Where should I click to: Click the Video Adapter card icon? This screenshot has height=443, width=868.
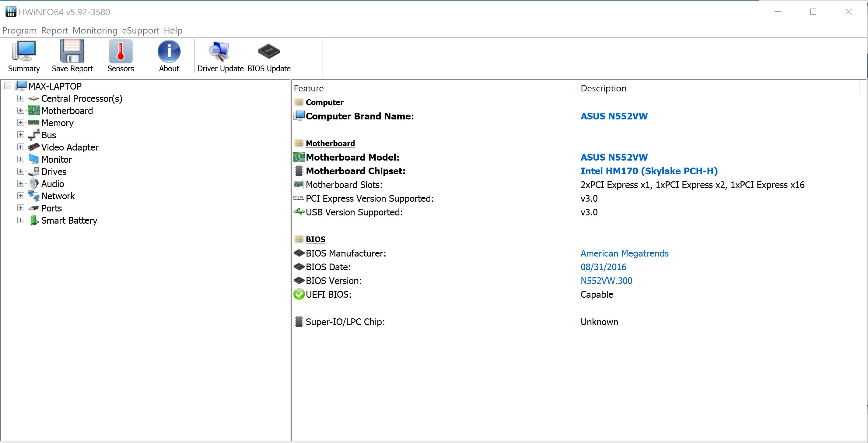coord(33,147)
